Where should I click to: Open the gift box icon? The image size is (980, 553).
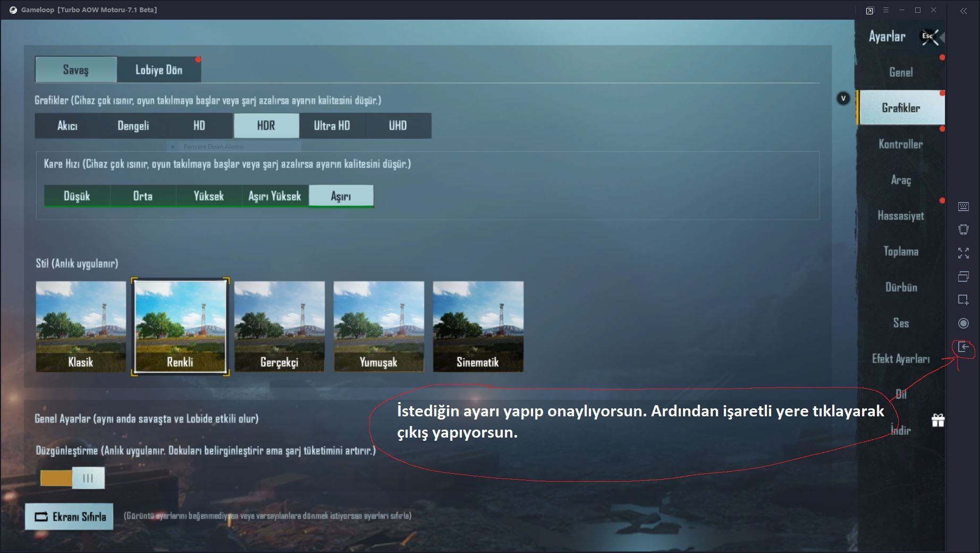938,421
